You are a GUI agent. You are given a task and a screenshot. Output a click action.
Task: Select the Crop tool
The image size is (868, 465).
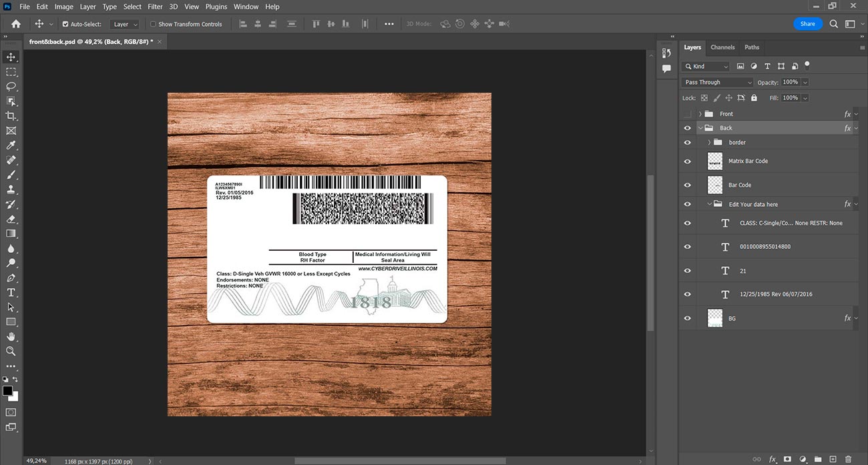coord(11,116)
